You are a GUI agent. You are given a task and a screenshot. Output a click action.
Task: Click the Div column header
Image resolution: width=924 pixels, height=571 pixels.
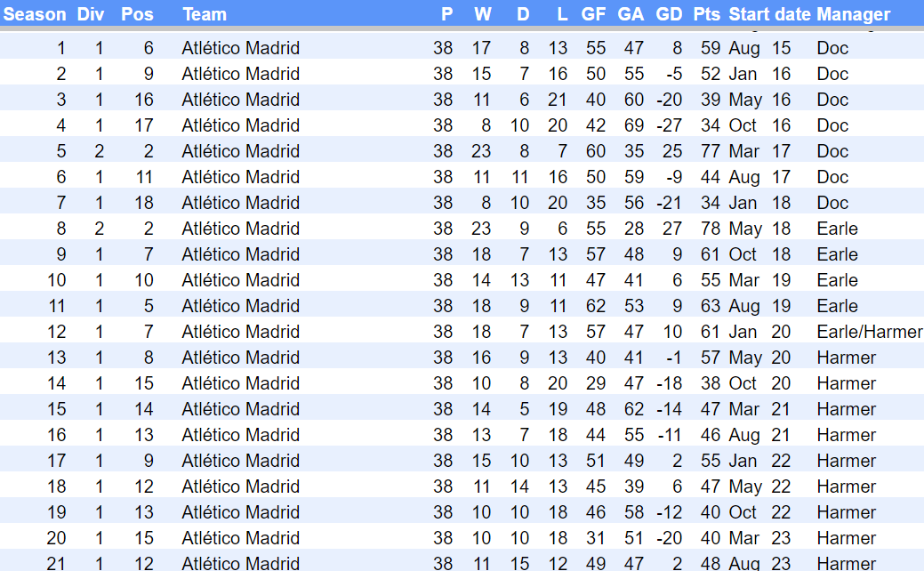coord(90,14)
